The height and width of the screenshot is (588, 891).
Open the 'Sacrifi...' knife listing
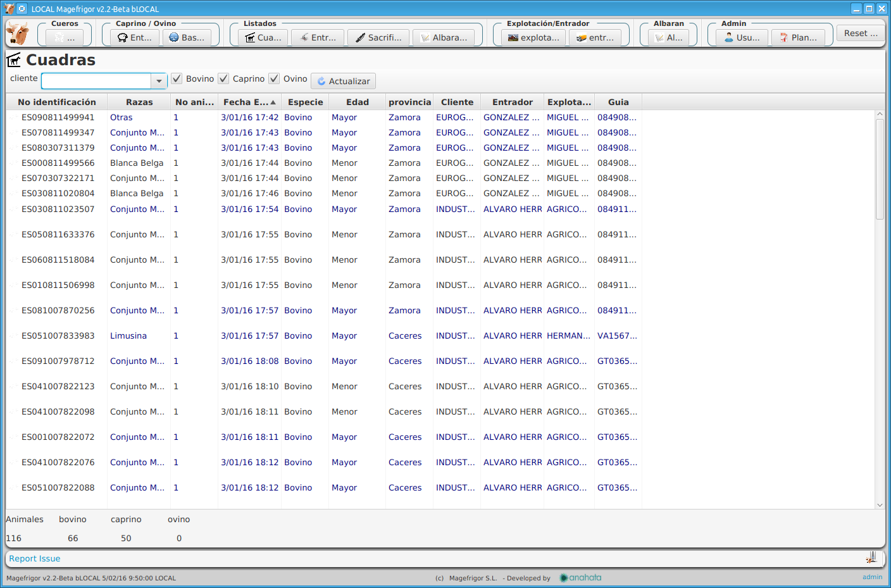[378, 37]
